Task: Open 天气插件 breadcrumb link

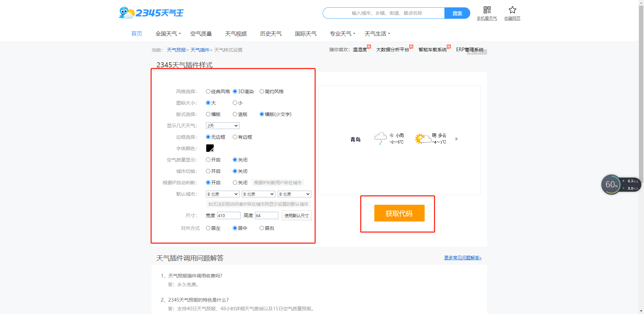Action: [x=200, y=50]
